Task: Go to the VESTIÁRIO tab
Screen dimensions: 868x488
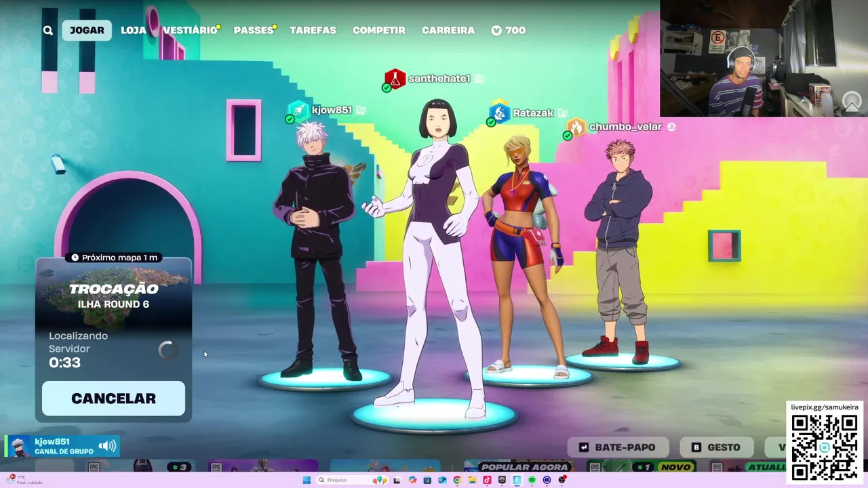Action: 190,30
